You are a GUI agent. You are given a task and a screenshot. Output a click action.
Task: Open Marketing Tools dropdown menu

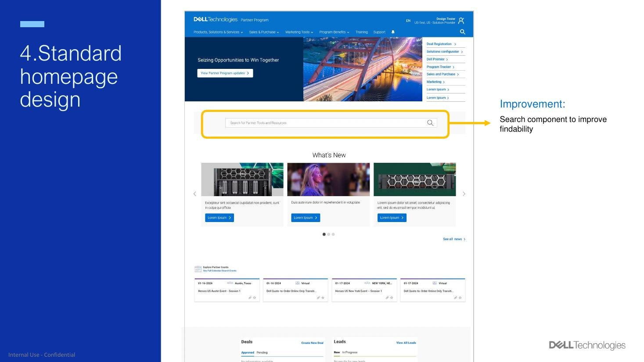[299, 32]
